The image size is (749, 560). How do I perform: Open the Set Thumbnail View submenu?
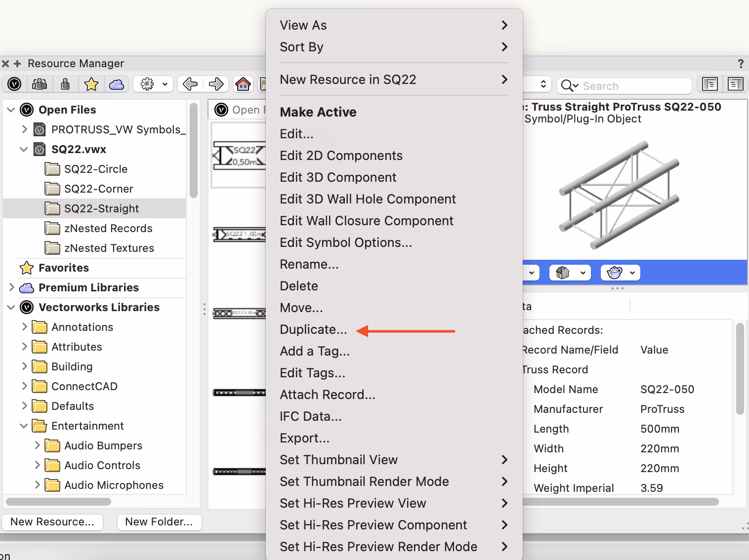(339, 459)
